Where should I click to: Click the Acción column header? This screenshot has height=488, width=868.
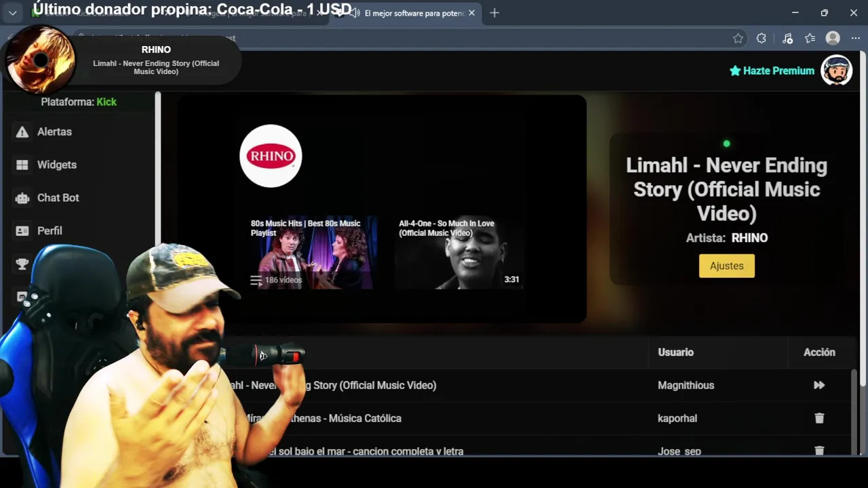pos(819,352)
